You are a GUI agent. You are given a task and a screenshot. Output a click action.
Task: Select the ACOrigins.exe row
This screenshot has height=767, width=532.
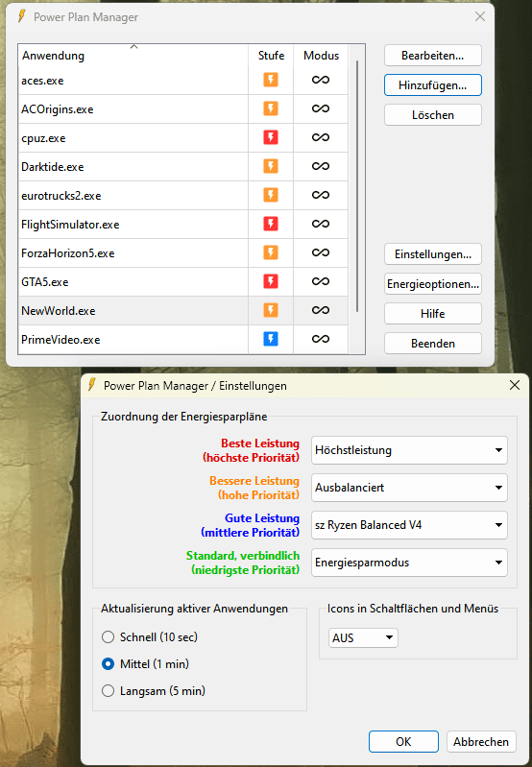[x=183, y=109]
